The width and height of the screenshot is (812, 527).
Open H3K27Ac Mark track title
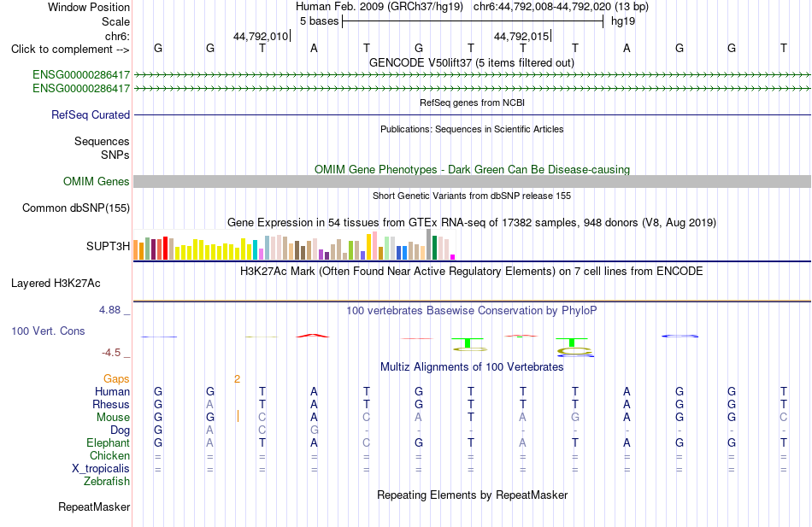[472, 272]
